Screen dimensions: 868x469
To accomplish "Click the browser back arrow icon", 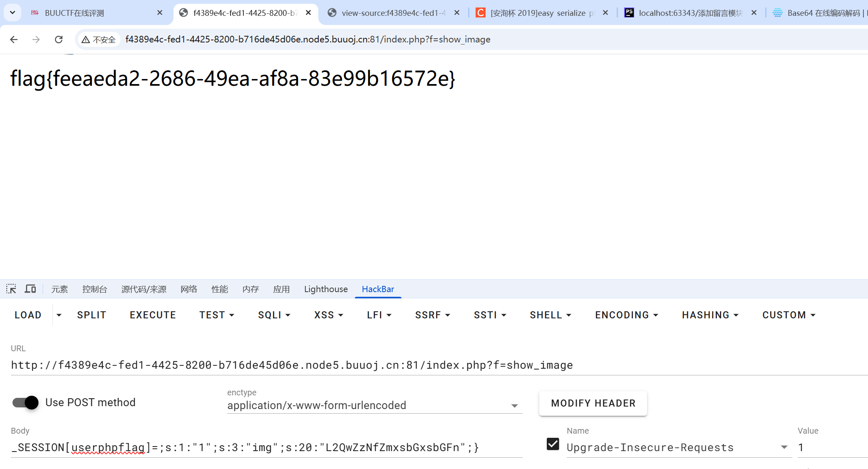I will [x=14, y=40].
